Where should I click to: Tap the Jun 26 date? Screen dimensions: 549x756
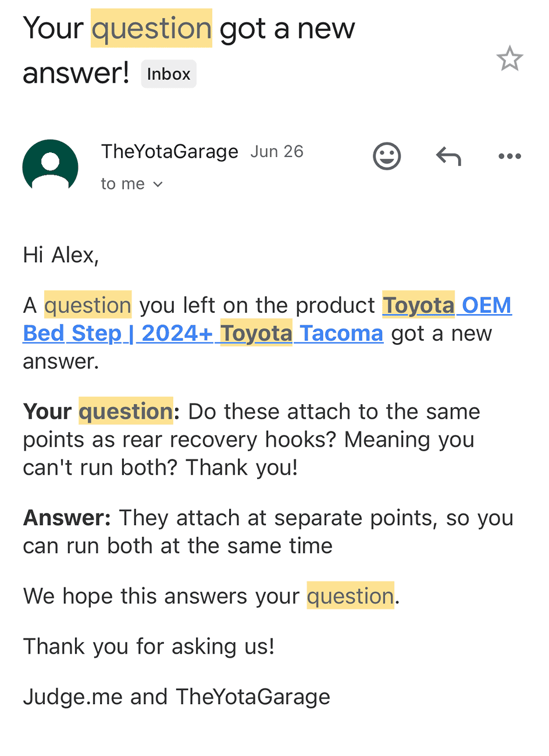tap(277, 152)
